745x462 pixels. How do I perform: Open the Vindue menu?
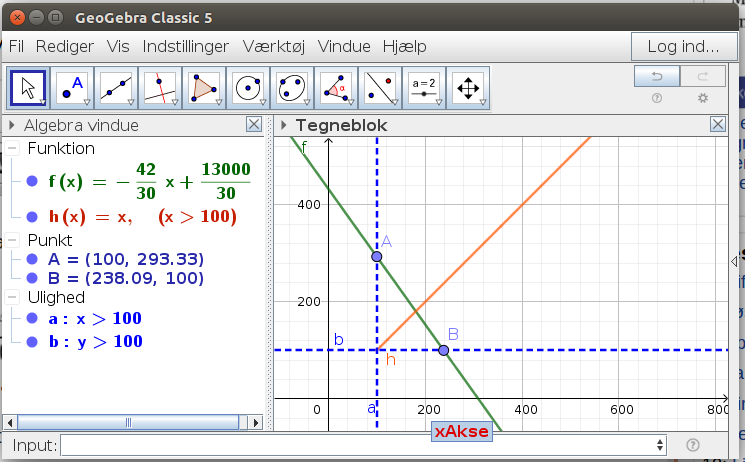click(344, 46)
